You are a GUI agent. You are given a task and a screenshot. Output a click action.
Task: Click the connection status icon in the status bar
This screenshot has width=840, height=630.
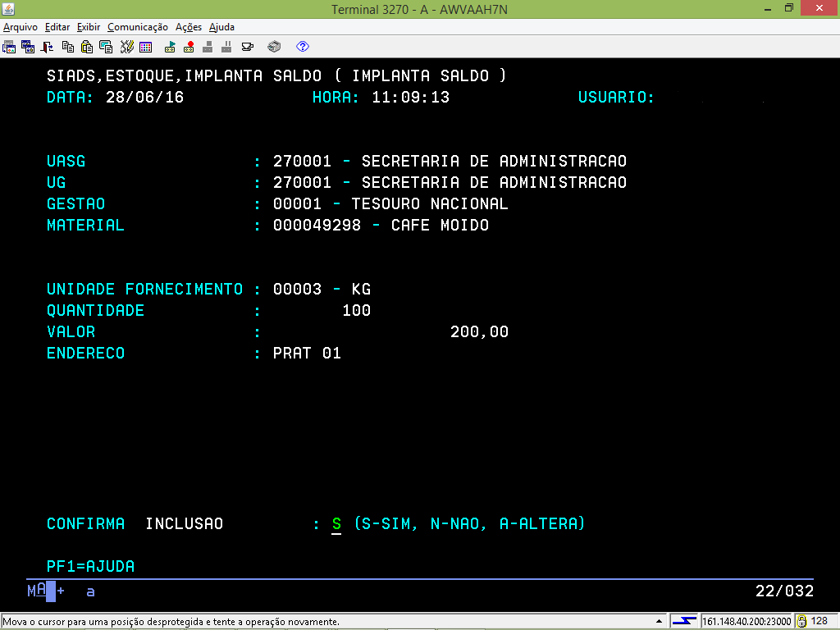tap(684, 621)
